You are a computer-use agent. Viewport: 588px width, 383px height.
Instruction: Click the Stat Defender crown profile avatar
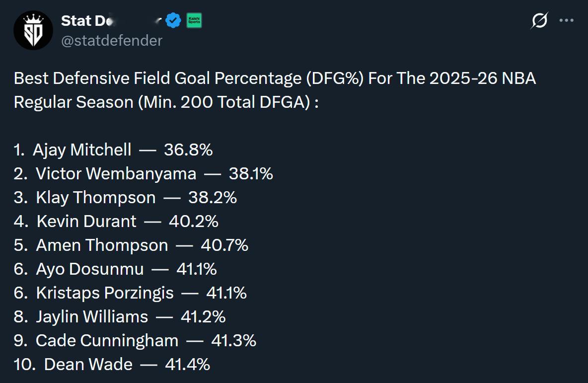pos(33,30)
